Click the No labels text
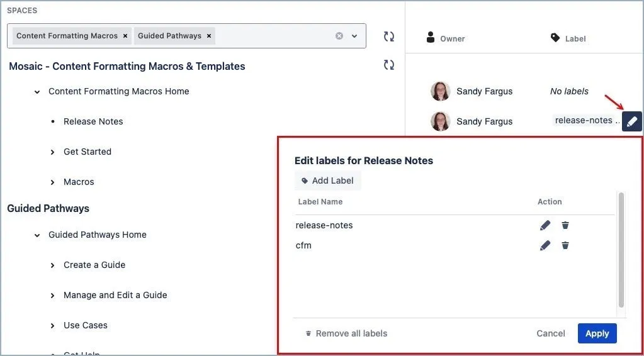This screenshot has width=644, height=356. [569, 91]
